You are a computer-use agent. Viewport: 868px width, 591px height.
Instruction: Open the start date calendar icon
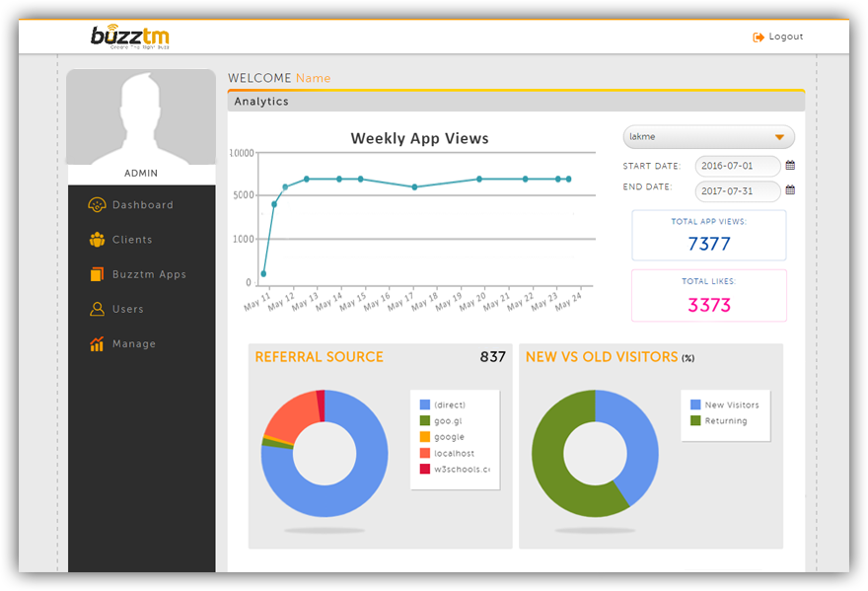point(790,165)
